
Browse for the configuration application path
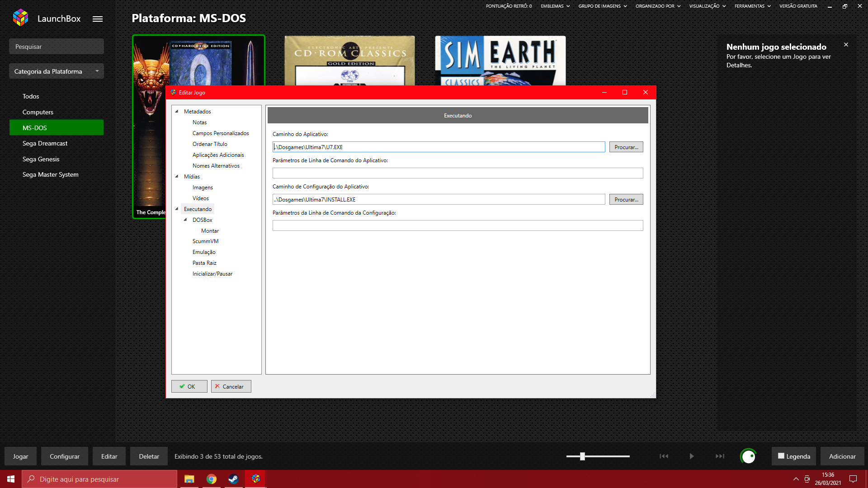point(626,199)
